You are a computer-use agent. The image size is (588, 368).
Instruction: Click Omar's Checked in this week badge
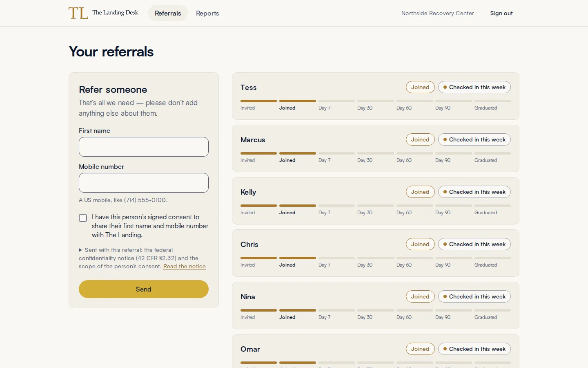tap(474, 349)
